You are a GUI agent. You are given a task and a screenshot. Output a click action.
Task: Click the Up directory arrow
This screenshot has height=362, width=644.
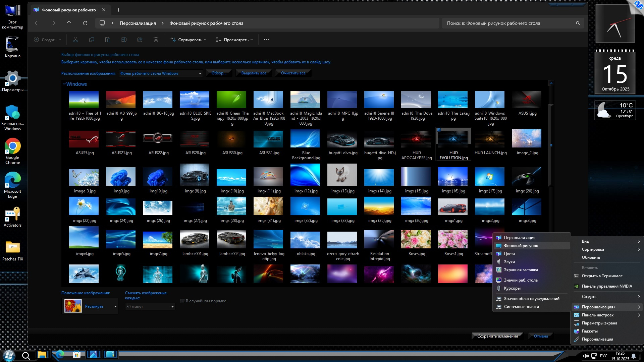click(69, 23)
